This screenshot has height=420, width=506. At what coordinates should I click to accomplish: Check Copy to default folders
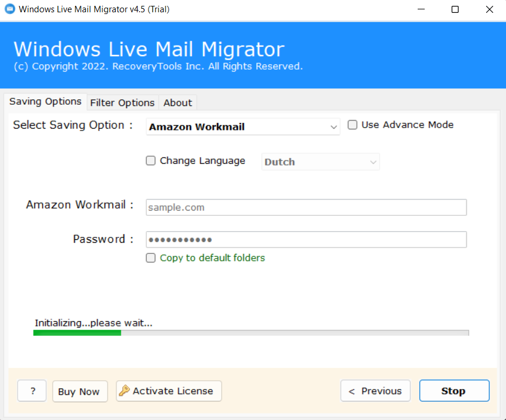(151, 258)
